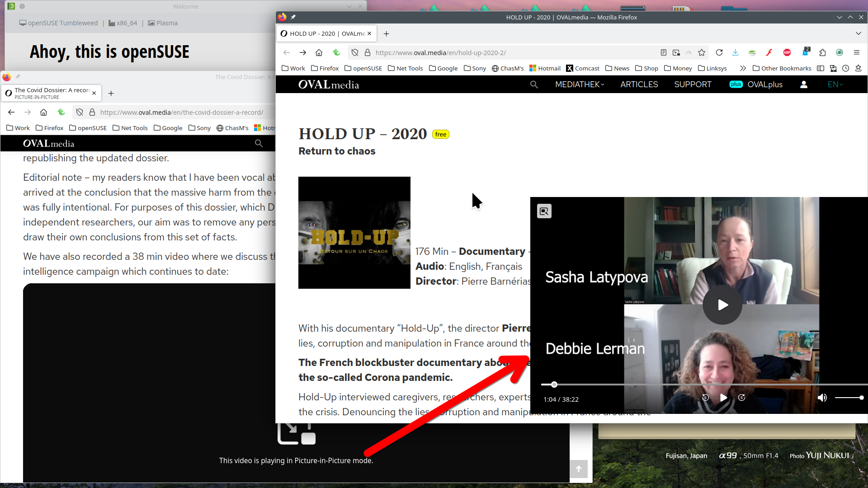
Task: Search icon in Covid Dossier window OVALmedia header
Action: 259,143
